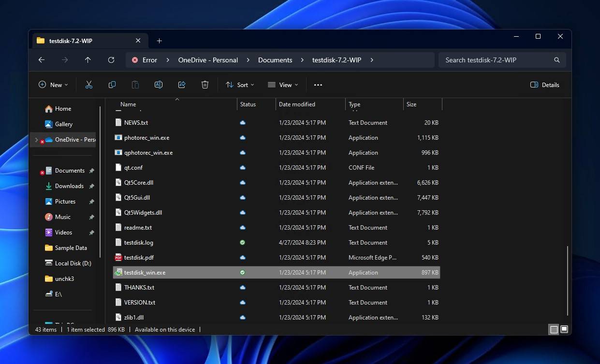Open the View dropdown menu
The image size is (600, 364).
click(x=283, y=85)
